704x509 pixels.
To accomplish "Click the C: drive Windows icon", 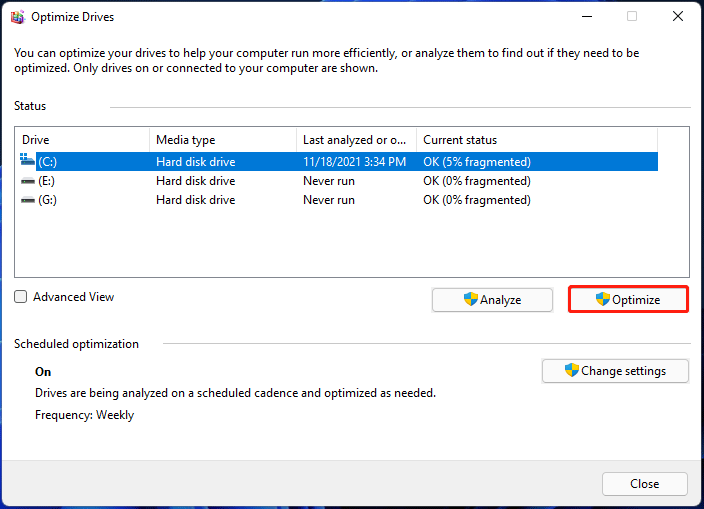I will (x=28, y=161).
